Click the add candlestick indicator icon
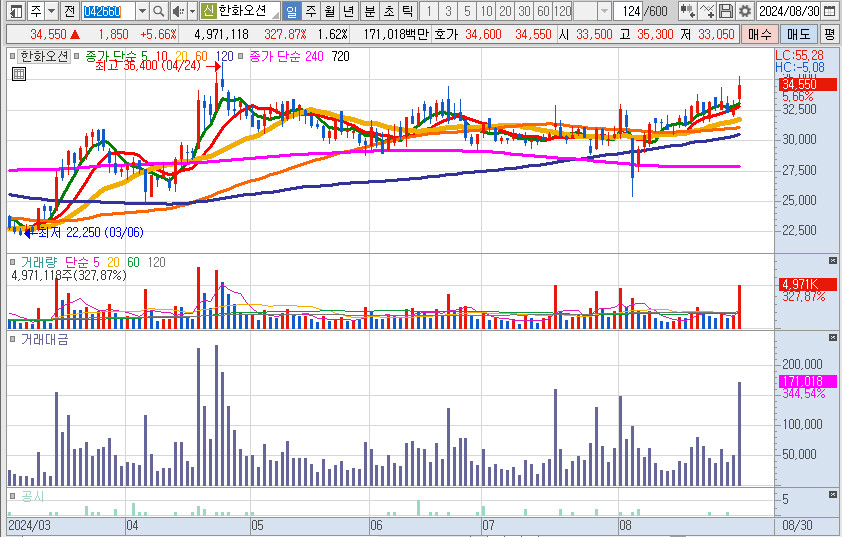This screenshot has width=842, height=537. pos(688,11)
